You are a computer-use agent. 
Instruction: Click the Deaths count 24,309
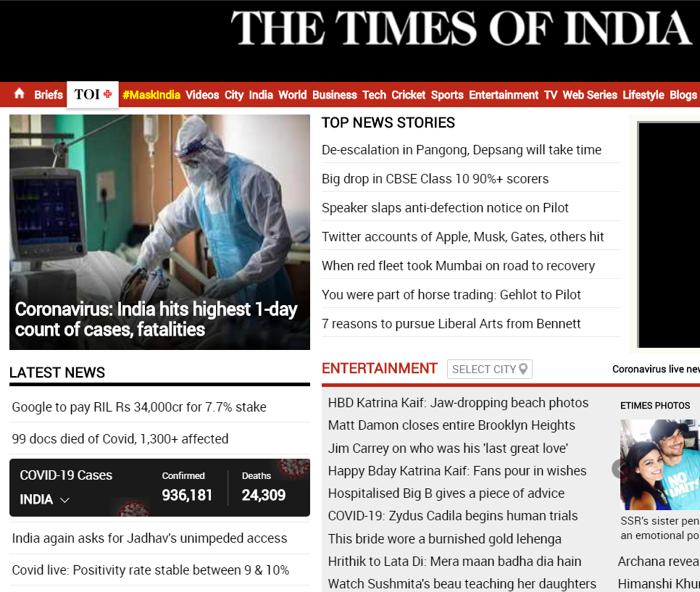[x=263, y=495]
